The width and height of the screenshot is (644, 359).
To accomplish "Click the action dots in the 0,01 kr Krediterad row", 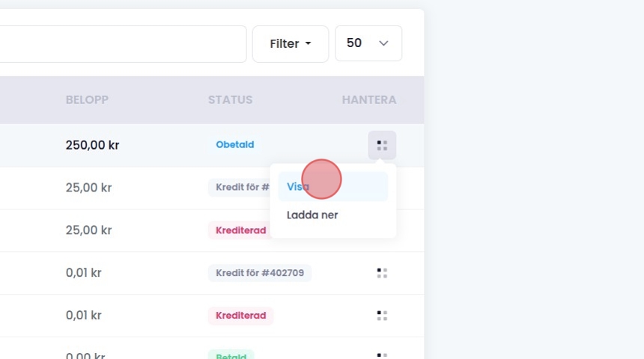I will (x=382, y=316).
